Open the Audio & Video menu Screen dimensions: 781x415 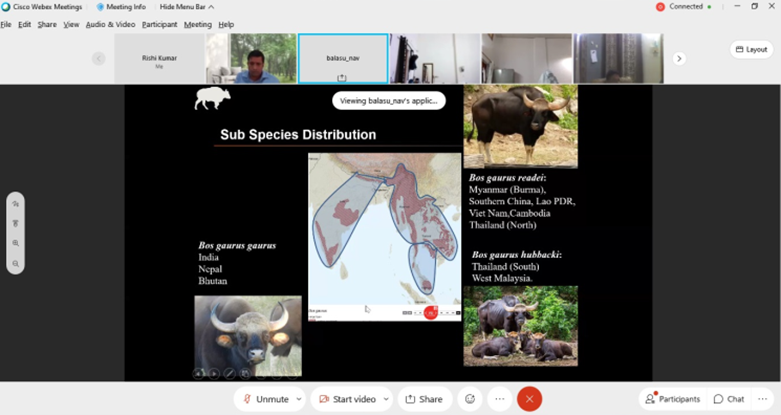pyautogui.click(x=110, y=24)
